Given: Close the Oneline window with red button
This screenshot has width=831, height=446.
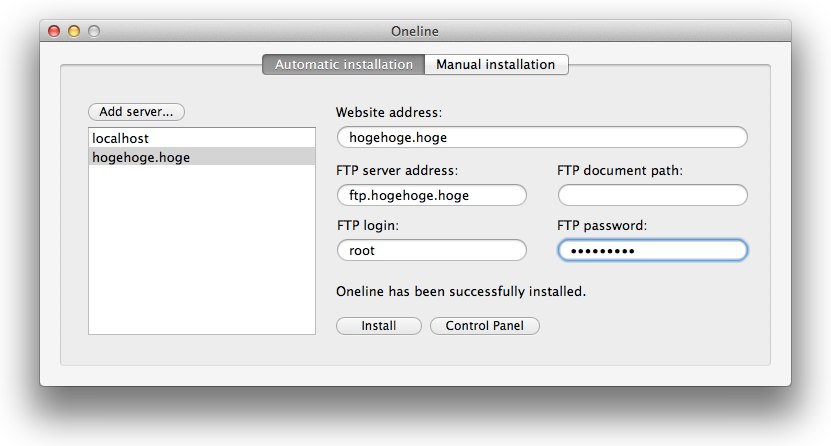Looking at the screenshot, I should (x=54, y=32).
